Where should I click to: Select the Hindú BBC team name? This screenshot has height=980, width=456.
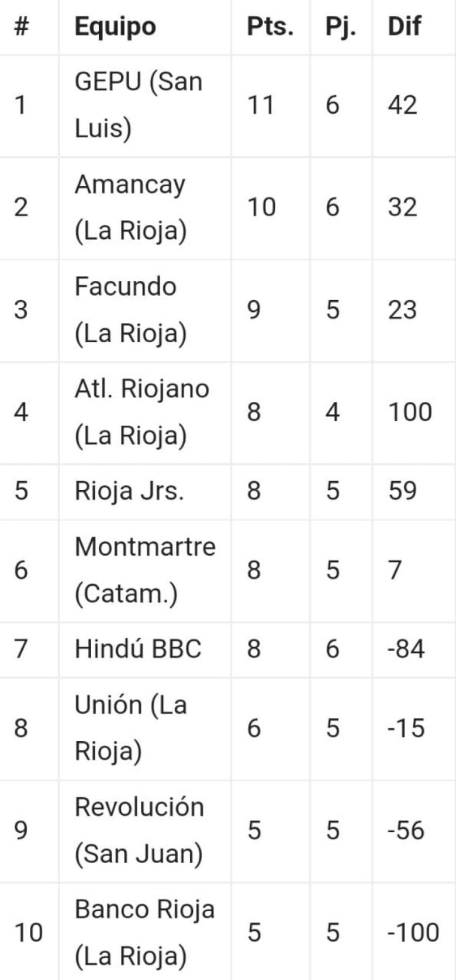tap(138, 649)
